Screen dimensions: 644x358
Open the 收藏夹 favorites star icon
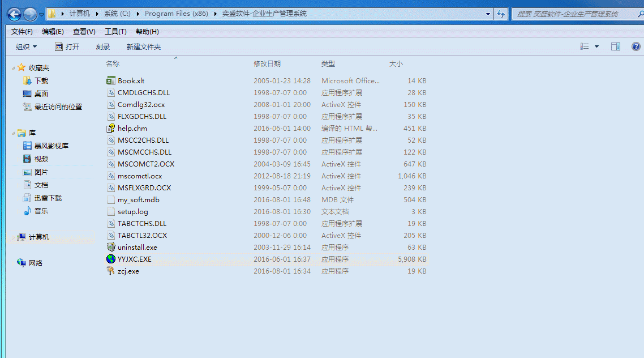click(x=22, y=67)
